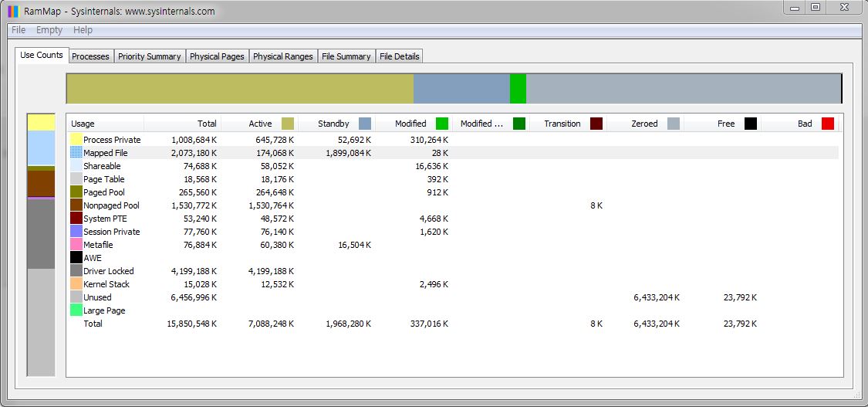
Task: Click the olive Active segment in memory bar
Action: tap(240, 89)
